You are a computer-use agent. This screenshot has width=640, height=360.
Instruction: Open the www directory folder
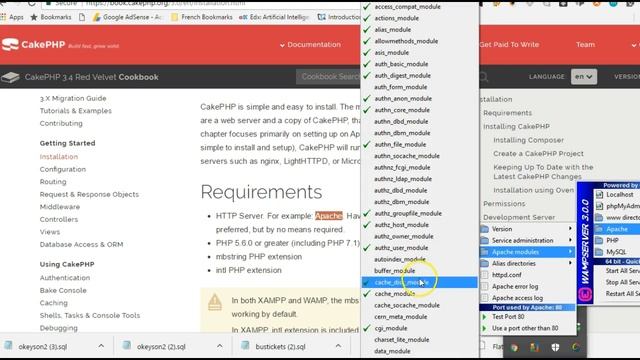click(617, 218)
